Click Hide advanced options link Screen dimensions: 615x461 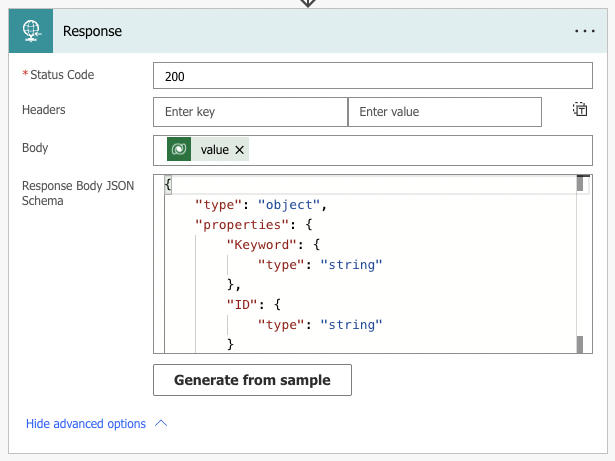[86, 424]
